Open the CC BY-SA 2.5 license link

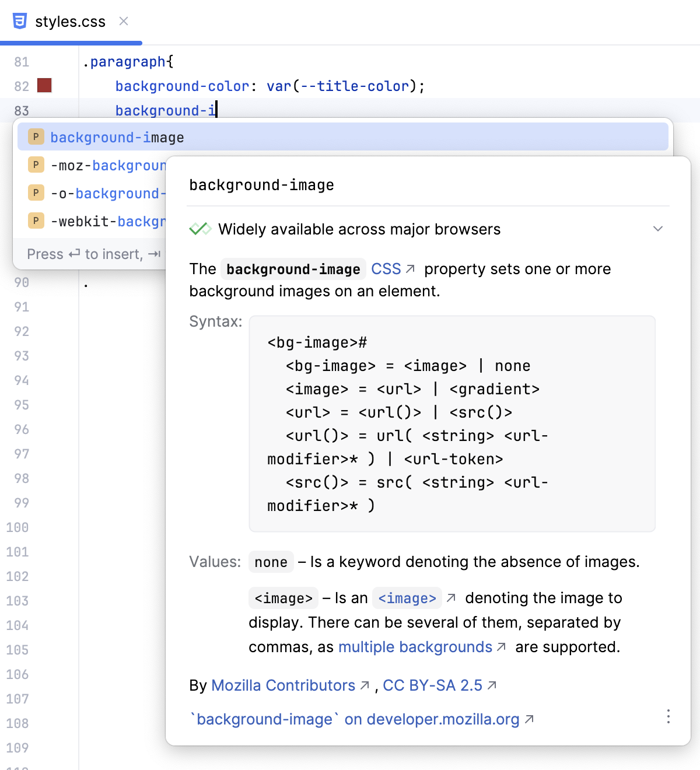click(432, 685)
